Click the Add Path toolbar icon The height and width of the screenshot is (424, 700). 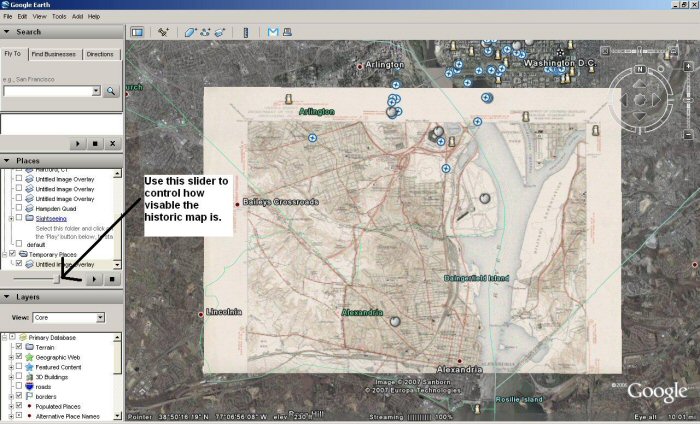tap(205, 32)
